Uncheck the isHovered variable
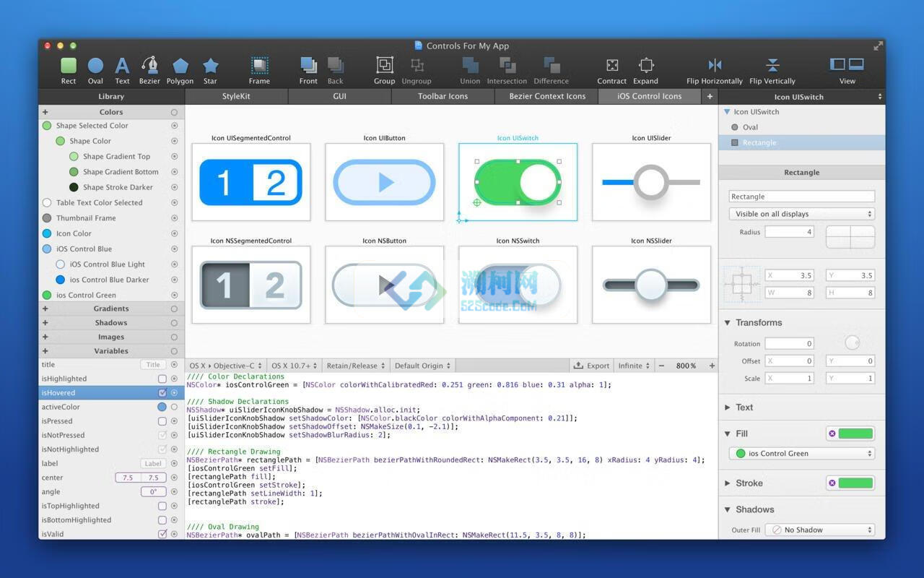924x578 pixels. click(x=162, y=392)
